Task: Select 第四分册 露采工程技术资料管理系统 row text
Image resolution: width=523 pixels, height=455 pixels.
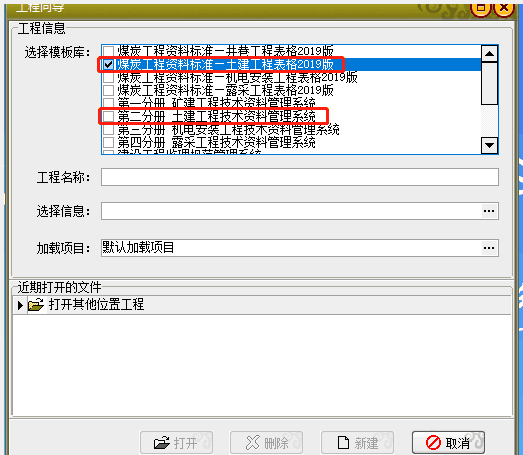Action: [x=216, y=142]
